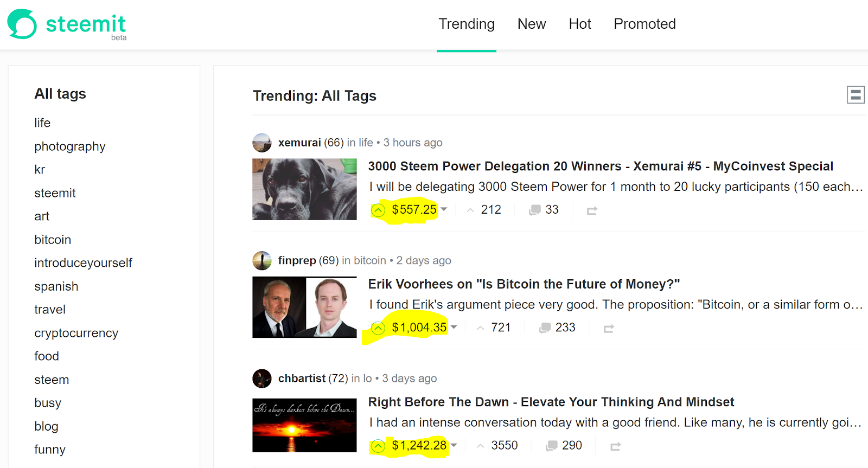Resteem the Erik Voorhees post
868x468 pixels.
609,328
